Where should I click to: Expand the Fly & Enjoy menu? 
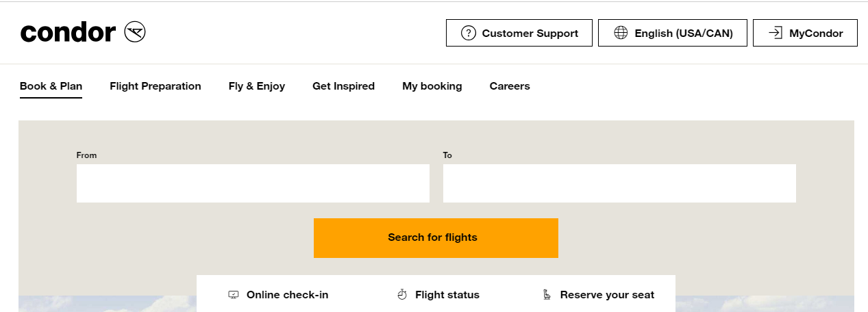[x=257, y=86]
